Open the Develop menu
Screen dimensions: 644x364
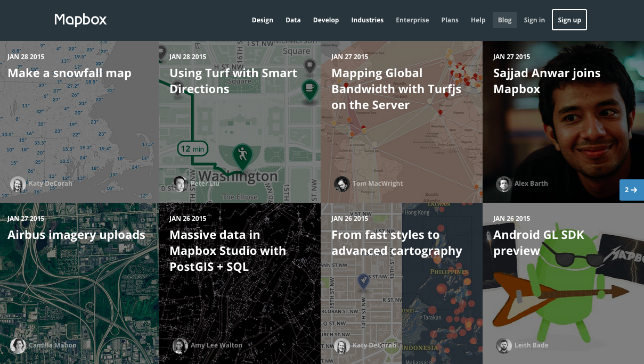pos(326,20)
